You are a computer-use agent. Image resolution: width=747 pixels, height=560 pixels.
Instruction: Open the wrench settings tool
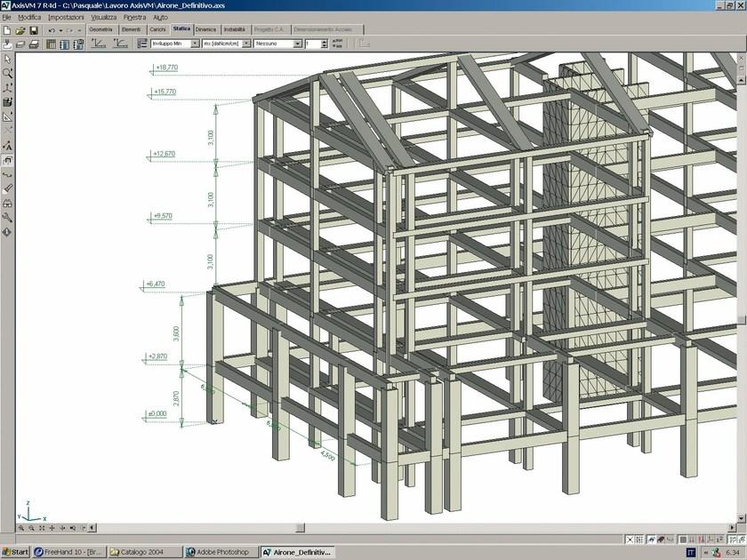coord(8,217)
